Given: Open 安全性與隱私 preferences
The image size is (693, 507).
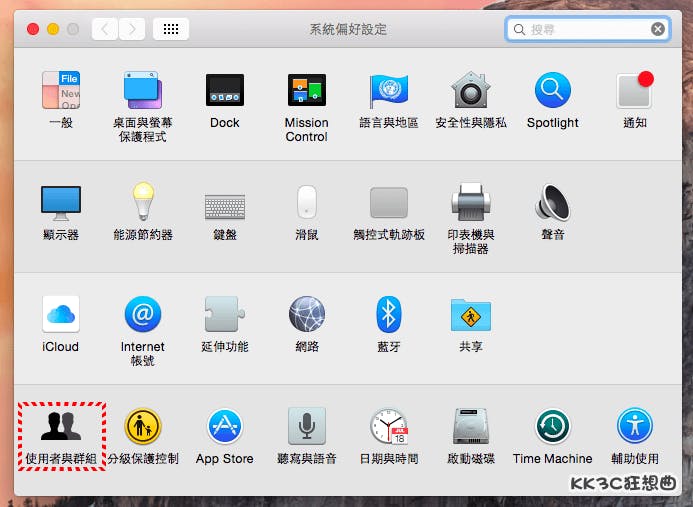Looking at the screenshot, I should coord(471,90).
